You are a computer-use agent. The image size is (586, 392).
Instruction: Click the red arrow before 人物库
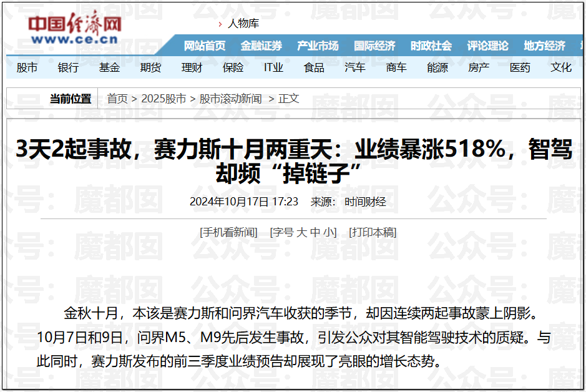coord(220,24)
